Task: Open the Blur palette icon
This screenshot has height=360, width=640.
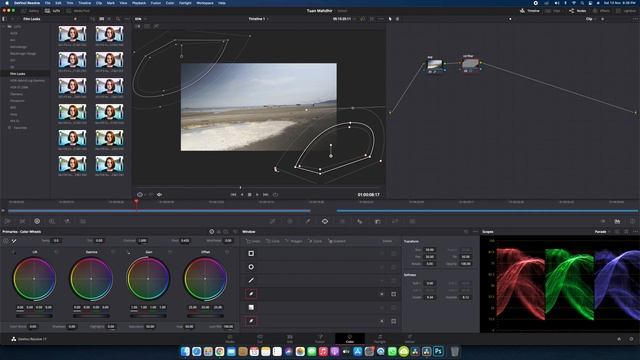Action: (x=378, y=221)
